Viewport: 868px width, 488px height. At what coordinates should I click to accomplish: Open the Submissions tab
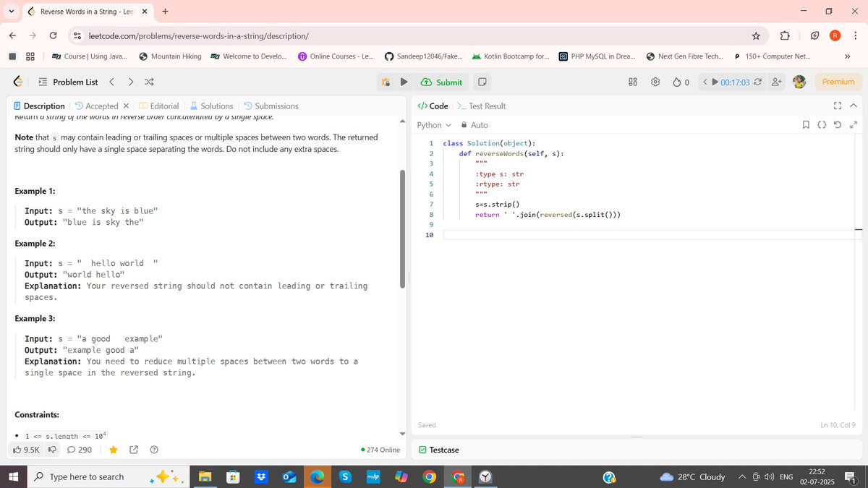(x=271, y=106)
